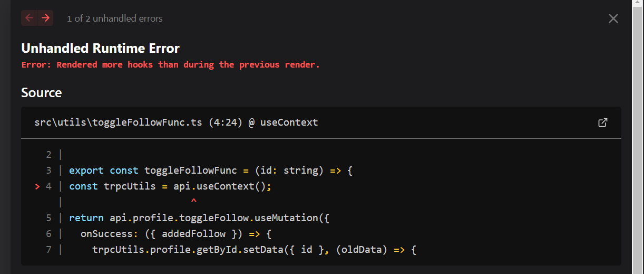644x274 pixels.
Task: Click the red marker beside line 4
Action: pos(37,186)
